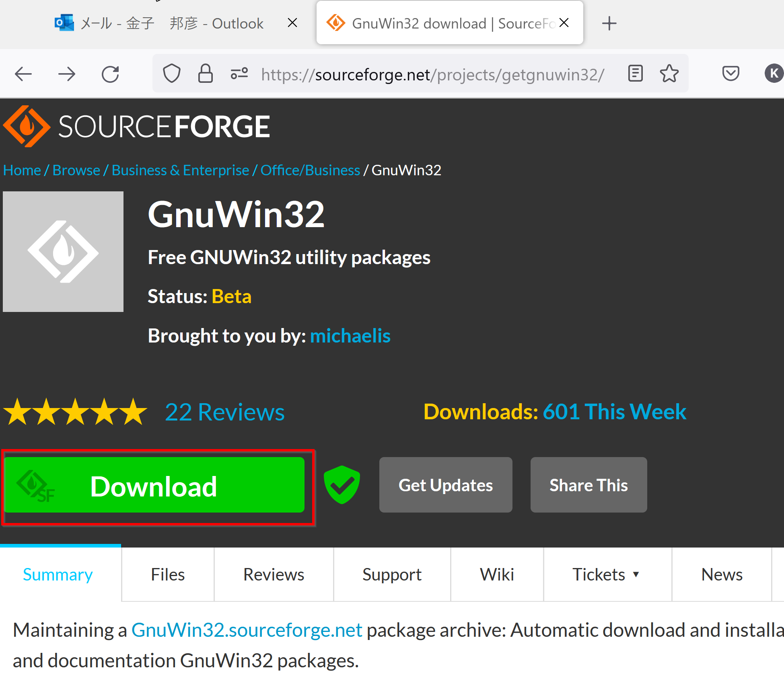Click the SourceForge logo icon

27,126
